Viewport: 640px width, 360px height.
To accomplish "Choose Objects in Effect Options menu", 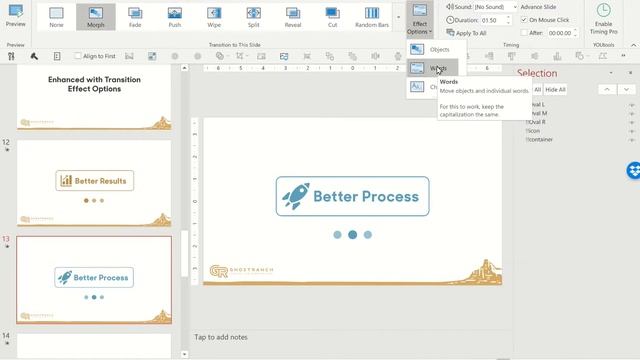I will pyautogui.click(x=433, y=49).
